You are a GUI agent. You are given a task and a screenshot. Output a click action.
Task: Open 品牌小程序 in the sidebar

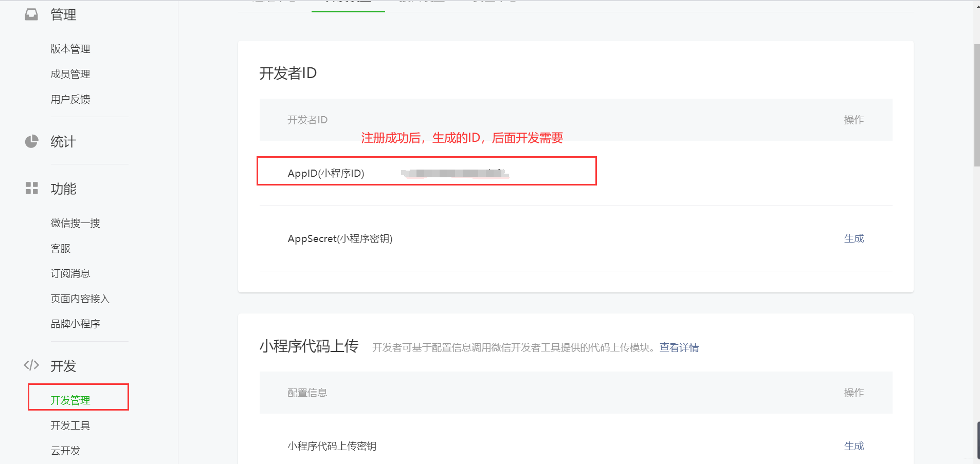pyautogui.click(x=75, y=324)
